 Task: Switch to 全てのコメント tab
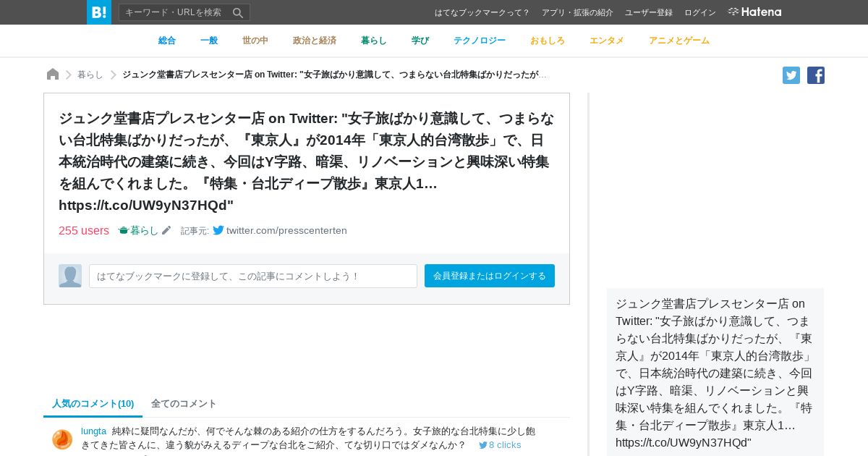[184, 403]
